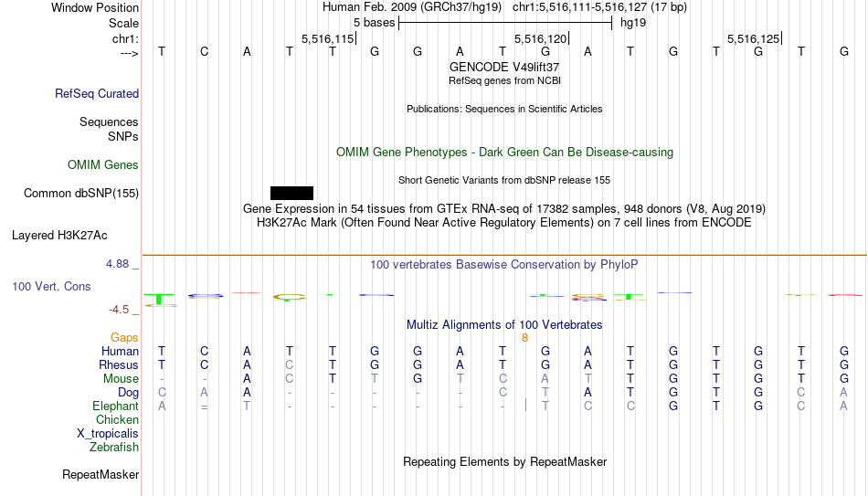Click the 100 Vert. Cons label
Viewport: 868px width, 496px height.
[51, 286]
